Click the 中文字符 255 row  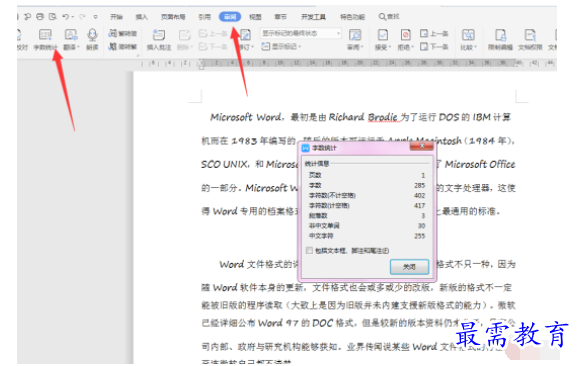[x=367, y=236]
